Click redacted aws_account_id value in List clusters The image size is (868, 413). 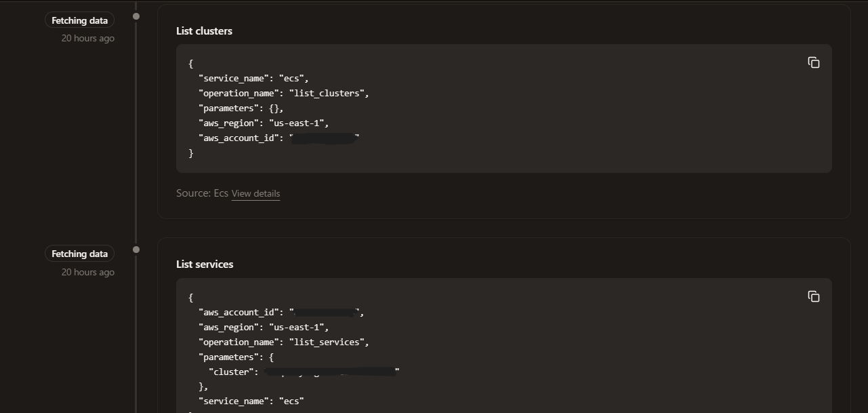[325, 138]
